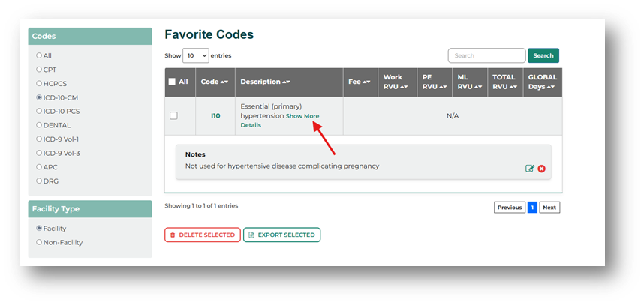Click the Delete Selected button
Screen dimensions: 644x305
point(203,235)
